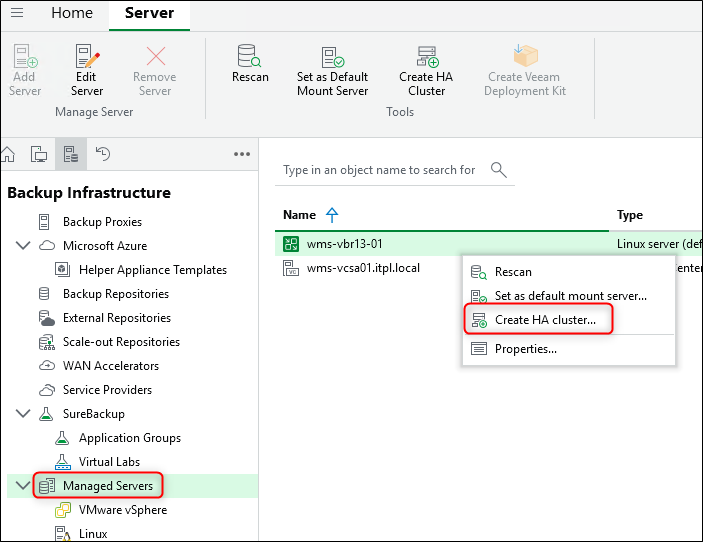703x542 pixels.
Task: Collapse the Microsoft Azure tree node
Action: click(23, 246)
